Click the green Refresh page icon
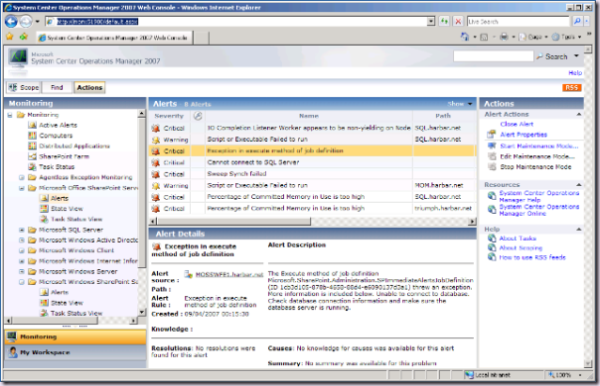600x386 pixels. (444, 21)
